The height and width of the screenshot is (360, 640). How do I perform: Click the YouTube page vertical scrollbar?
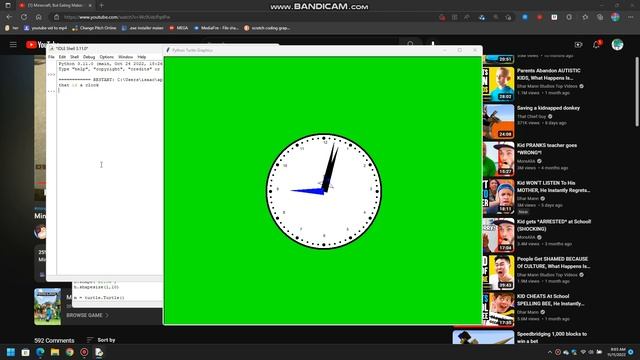point(637,92)
